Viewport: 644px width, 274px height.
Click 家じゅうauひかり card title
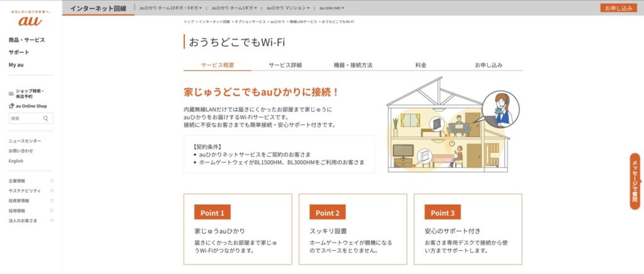pos(219,231)
